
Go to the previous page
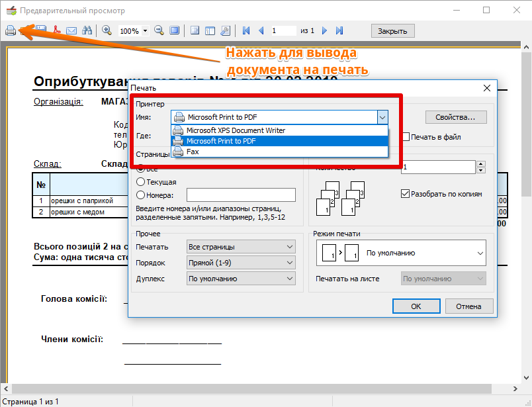click(261, 30)
